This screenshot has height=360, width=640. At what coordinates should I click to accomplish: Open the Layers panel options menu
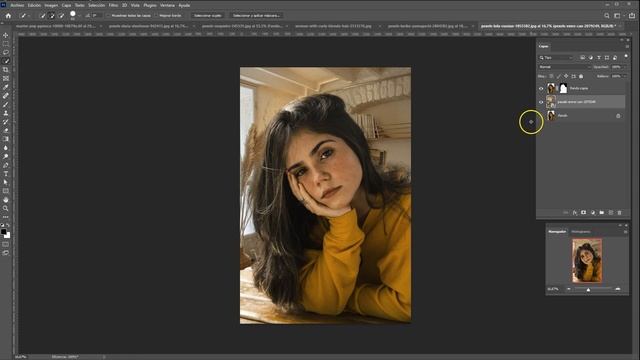627,47
